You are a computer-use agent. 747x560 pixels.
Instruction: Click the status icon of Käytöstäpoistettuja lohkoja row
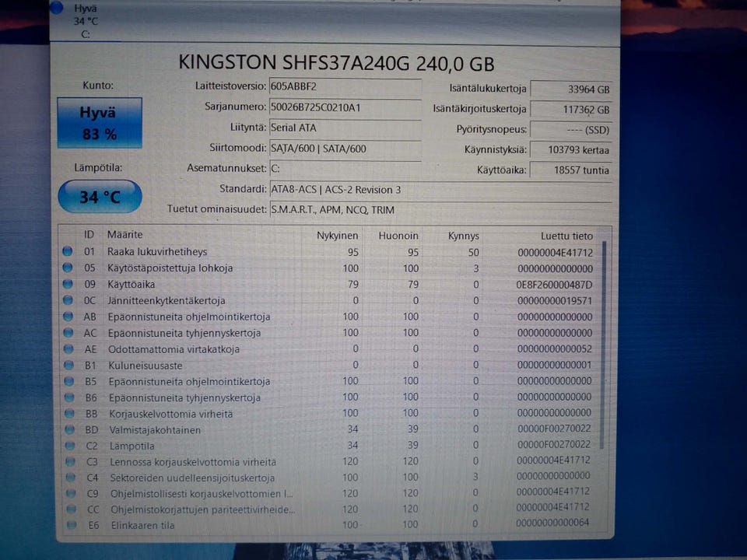click(x=68, y=268)
